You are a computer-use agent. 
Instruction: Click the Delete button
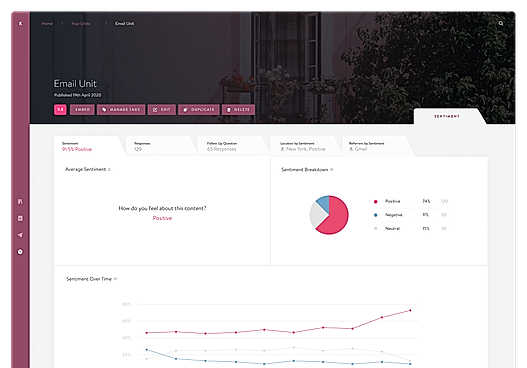click(238, 110)
